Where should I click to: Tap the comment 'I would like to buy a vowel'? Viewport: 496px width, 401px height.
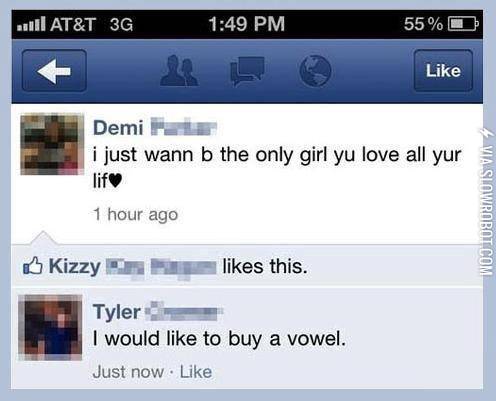pos(219,339)
